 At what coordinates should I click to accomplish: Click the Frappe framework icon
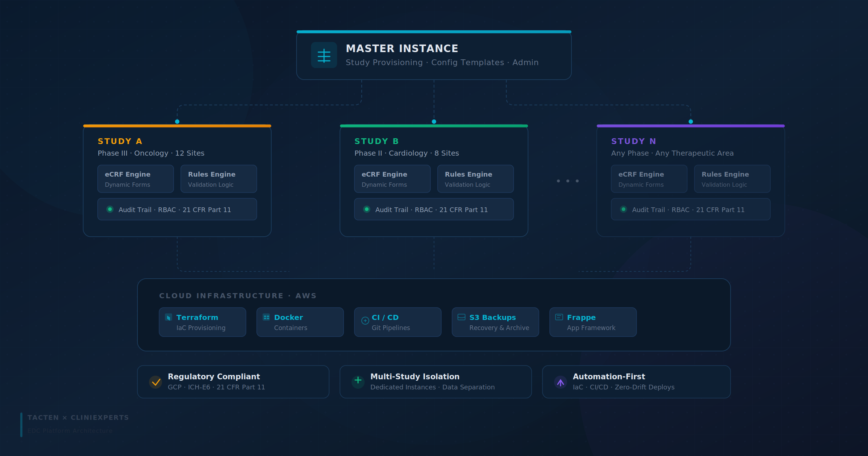[559, 317]
